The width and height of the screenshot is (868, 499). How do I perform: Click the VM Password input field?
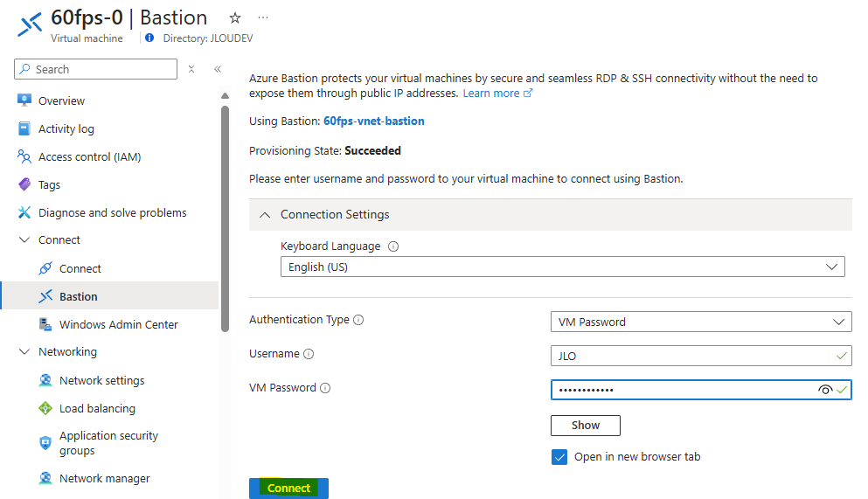coord(701,390)
